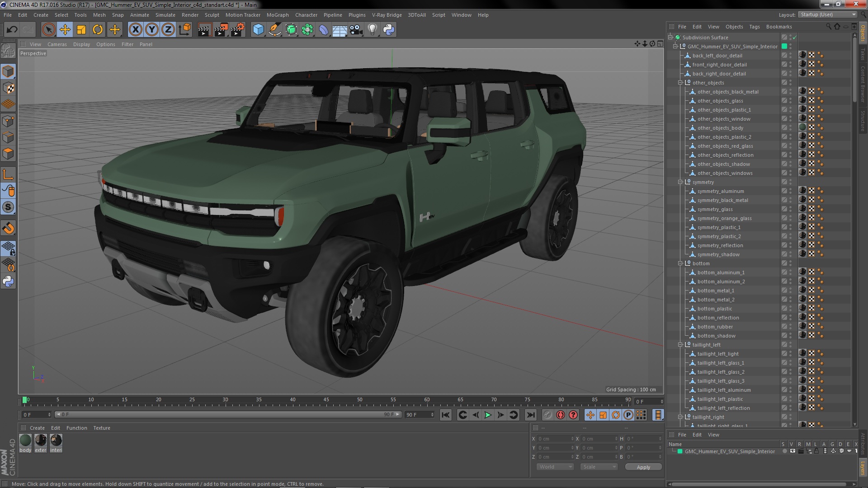Collapse the symmetry group in tree
868x488 pixels.
tap(680, 182)
